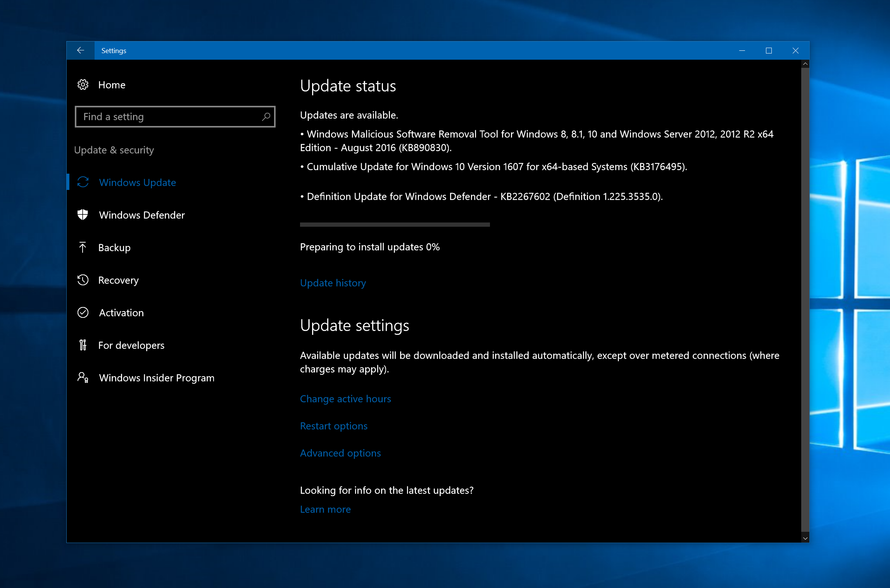Click the Malicious Software Removal Tool entry
This screenshot has height=588, width=890.
[x=537, y=141]
